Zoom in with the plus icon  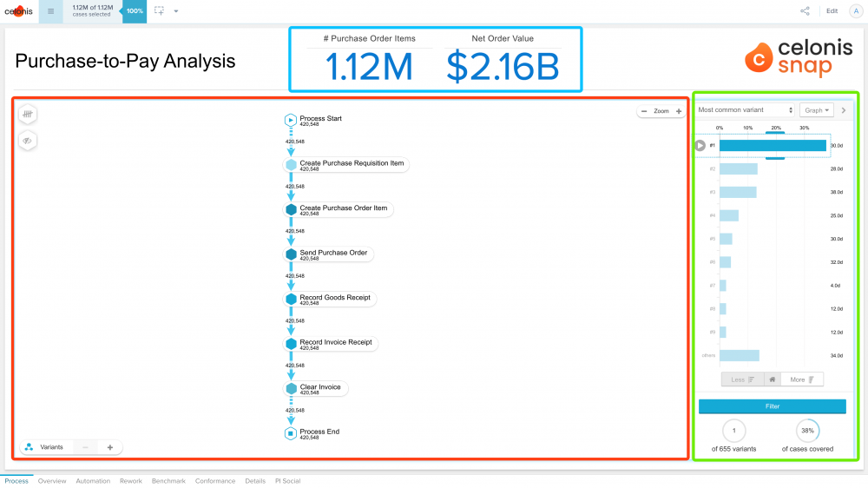pos(679,111)
